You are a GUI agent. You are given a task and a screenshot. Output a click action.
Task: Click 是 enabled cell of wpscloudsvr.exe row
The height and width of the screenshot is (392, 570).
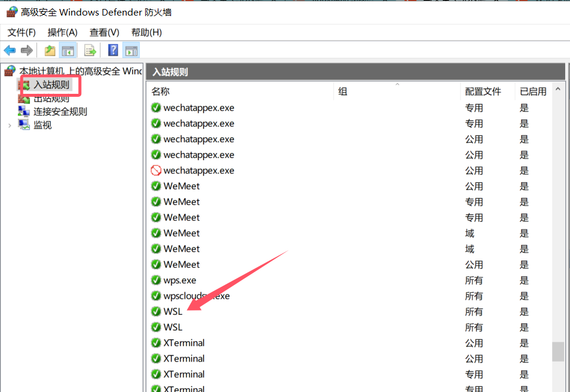click(x=524, y=296)
